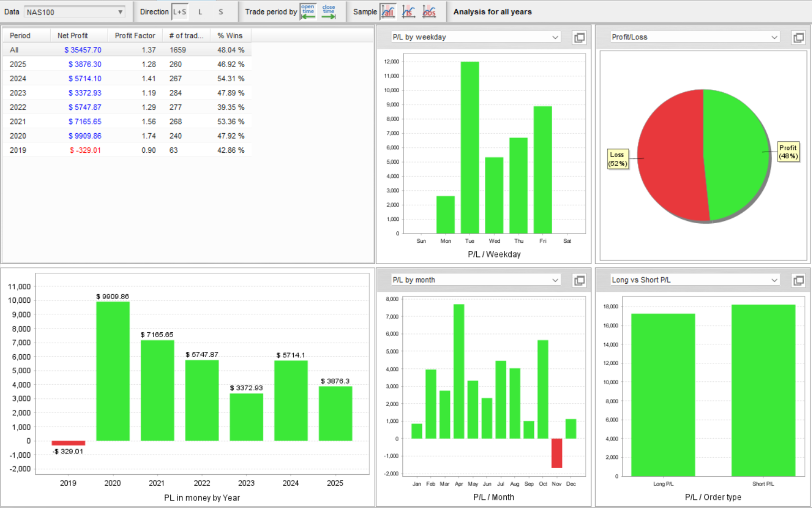The height and width of the screenshot is (508, 812).
Task: Pop out the P/L by month chart
Action: coord(579,280)
